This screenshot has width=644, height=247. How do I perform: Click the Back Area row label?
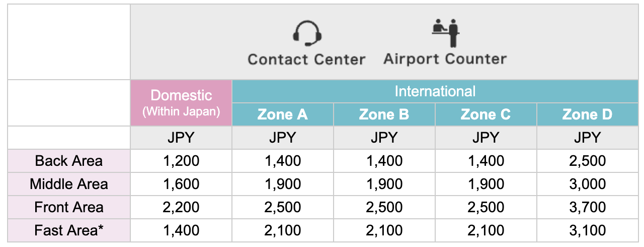[x=69, y=161]
